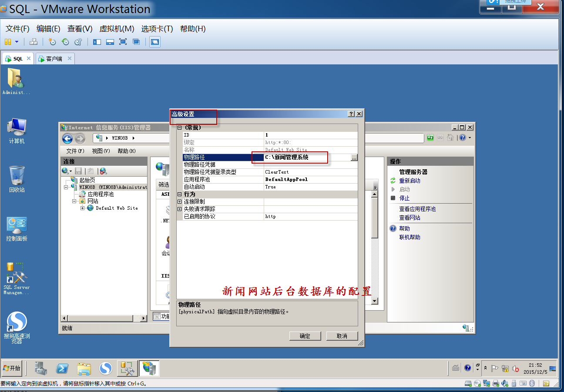Click the help (?) button on 高级设置 title bar

351,114
